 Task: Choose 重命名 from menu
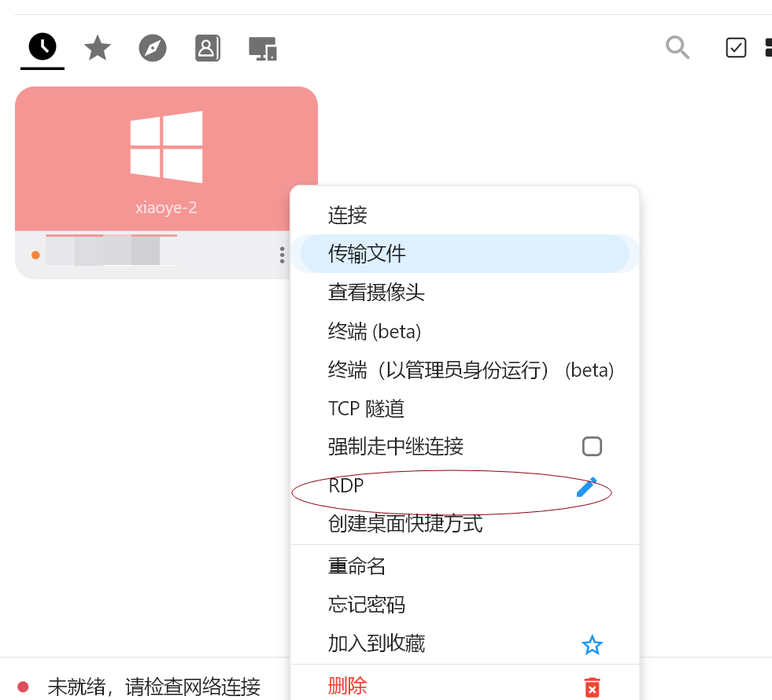(x=465, y=566)
